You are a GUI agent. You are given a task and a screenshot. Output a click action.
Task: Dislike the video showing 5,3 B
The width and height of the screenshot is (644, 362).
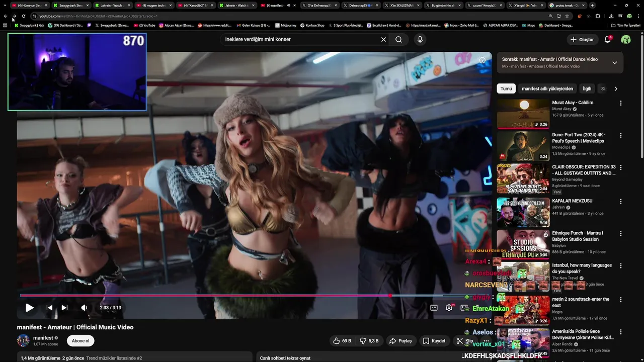tap(369, 341)
